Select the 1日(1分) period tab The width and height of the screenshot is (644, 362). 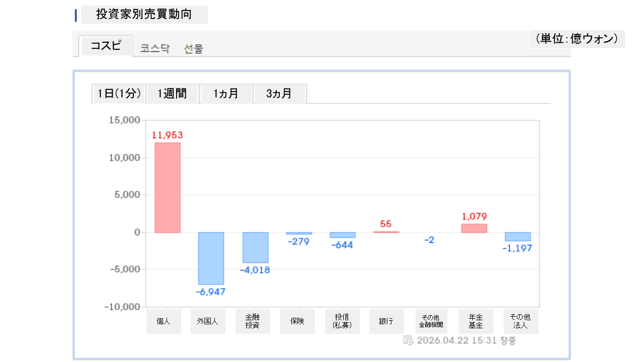tap(119, 94)
